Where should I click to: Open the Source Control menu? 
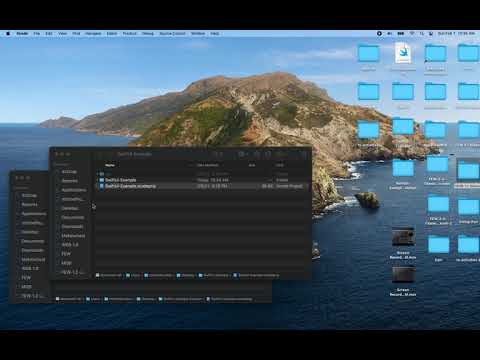172,34
